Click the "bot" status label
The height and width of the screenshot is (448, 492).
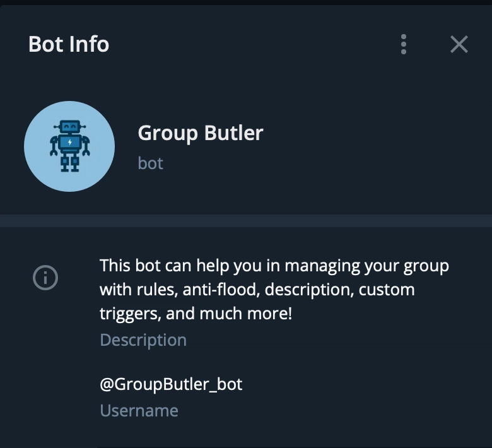pos(151,163)
